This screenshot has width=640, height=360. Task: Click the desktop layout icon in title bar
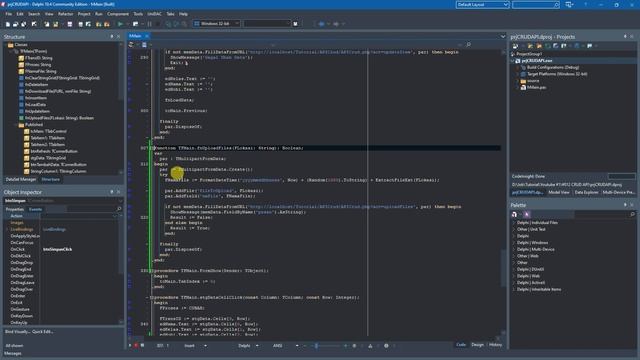569,4
